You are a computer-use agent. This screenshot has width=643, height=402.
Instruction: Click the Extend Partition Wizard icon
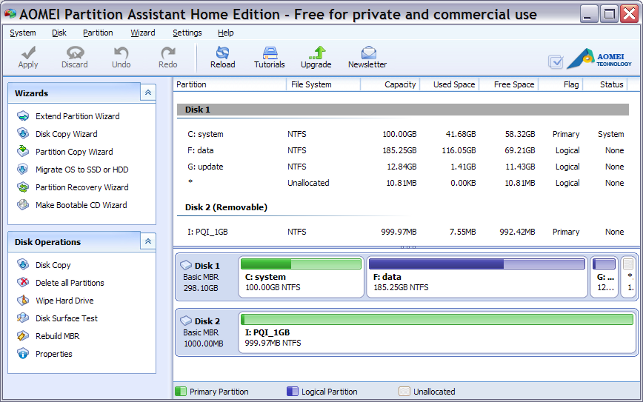tap(23, 116)
